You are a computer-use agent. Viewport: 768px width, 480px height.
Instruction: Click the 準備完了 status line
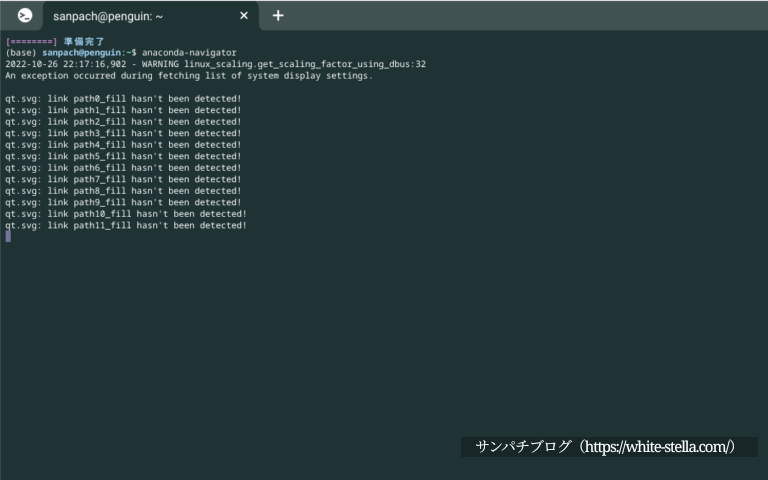click(55, 41)
